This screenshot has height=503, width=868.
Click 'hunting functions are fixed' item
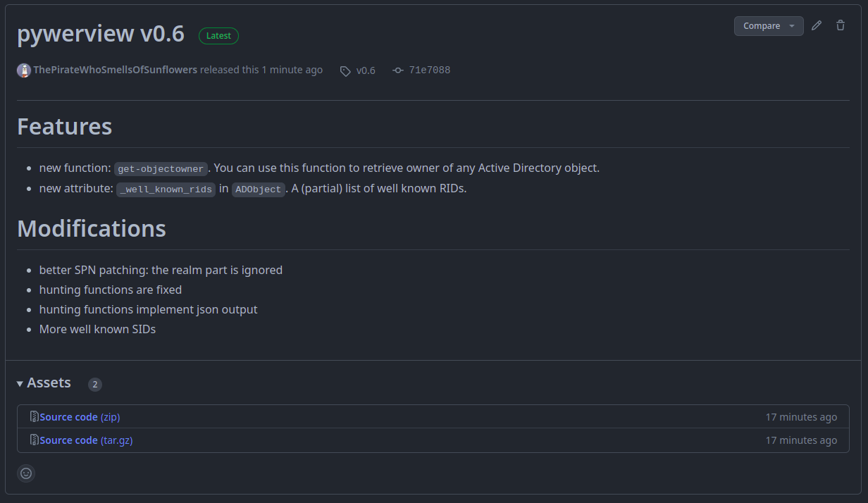(111, 290)
